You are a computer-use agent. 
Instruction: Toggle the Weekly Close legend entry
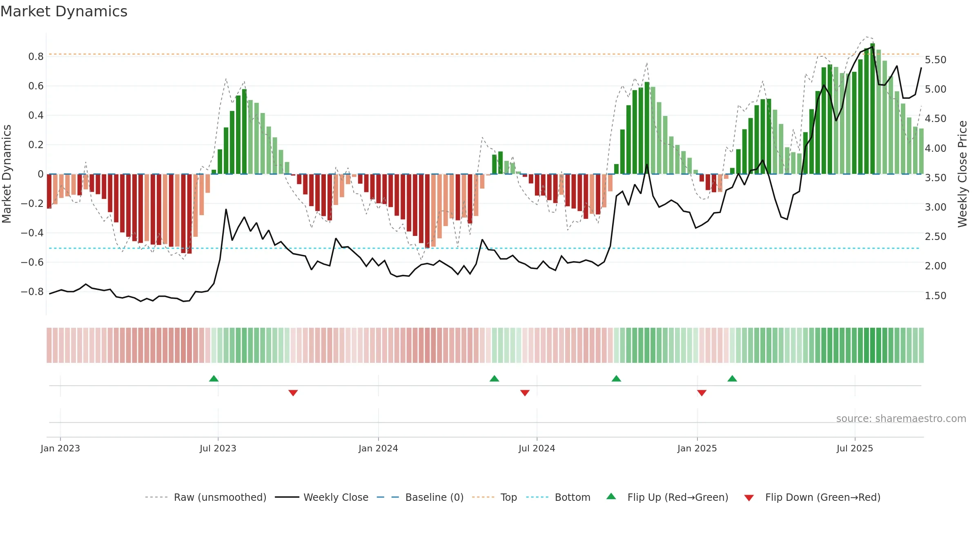tap(322, 497)
